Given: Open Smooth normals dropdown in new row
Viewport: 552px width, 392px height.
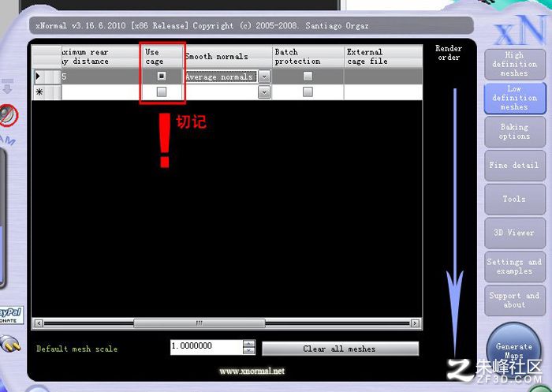Looking at the screenshot, I should (264, 92).
